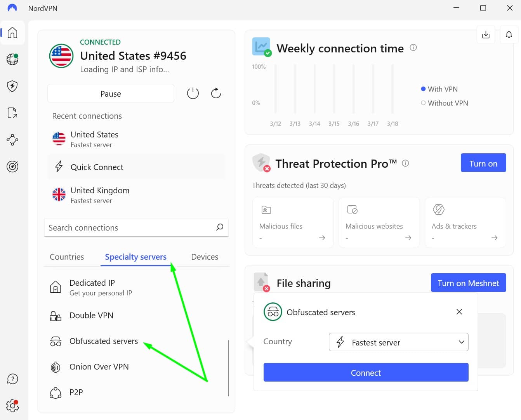
Task: Click the reconnect refresh icon
Action: pyautogui.click(x=216, y=93)
